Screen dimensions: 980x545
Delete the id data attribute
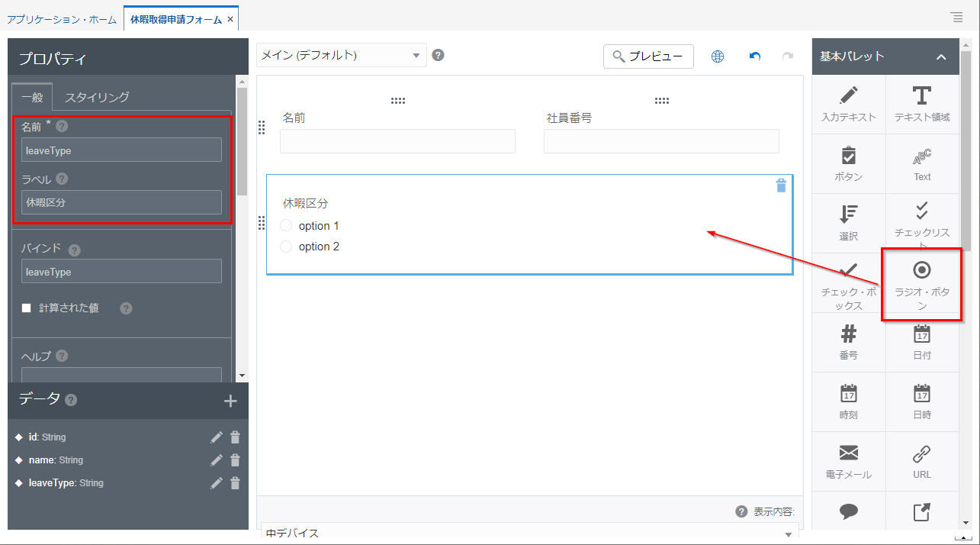[x=235, y=437]
